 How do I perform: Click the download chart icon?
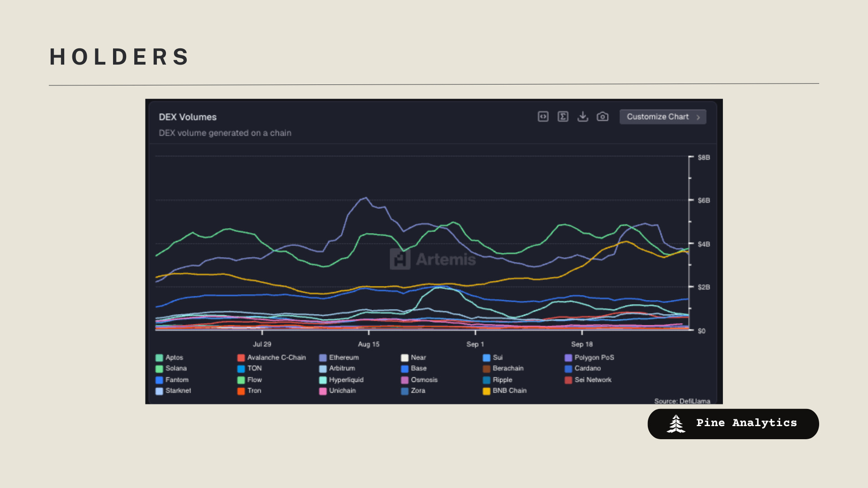pos(583,117)
